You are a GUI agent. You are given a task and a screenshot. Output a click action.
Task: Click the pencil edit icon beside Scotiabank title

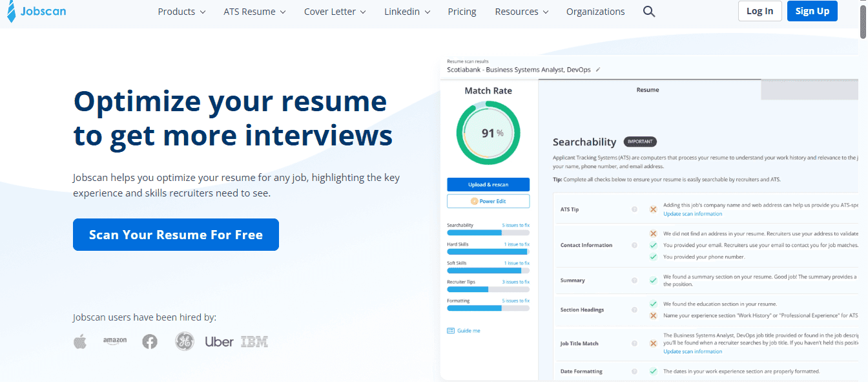tap(598, 69)
